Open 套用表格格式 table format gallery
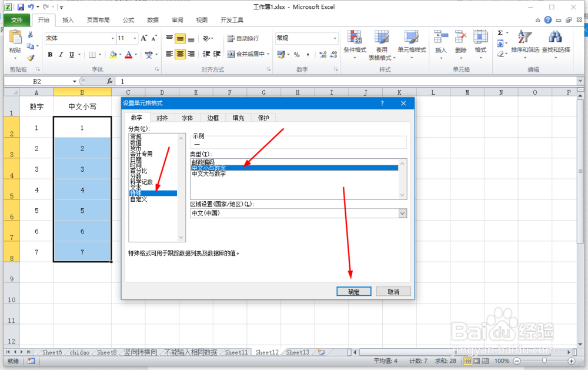 click(x=382, y=44)
